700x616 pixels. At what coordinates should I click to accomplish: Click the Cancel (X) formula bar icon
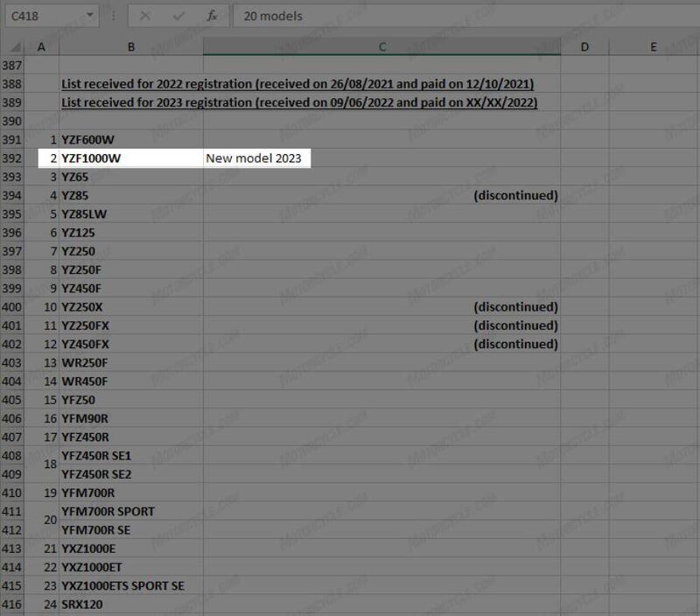click(x=145, y=16)
